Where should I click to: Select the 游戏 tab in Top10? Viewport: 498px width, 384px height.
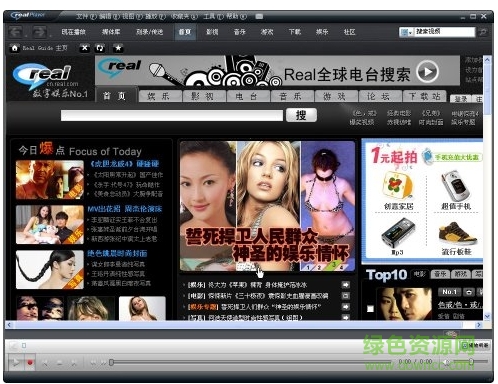tap(461, 274)
